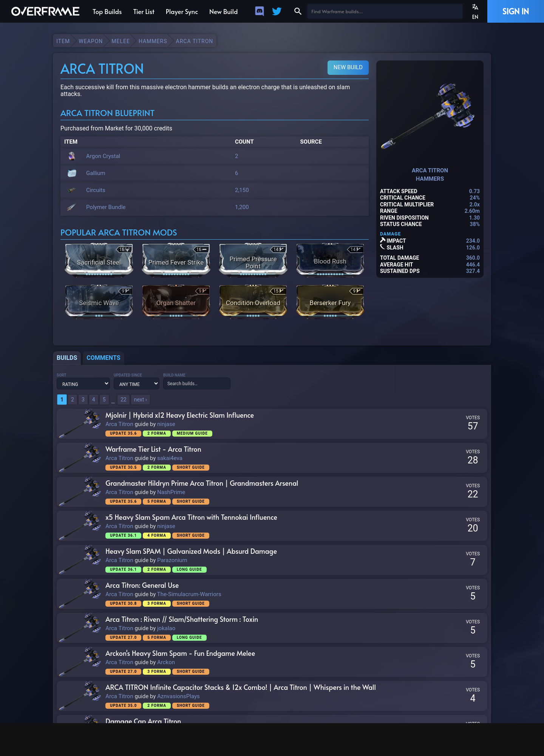Image resolution: width=544 pixels, height=756 pixels.
Task: Open author sakai4eva profile
Action: pyautogui.click(x=170, y=458)
